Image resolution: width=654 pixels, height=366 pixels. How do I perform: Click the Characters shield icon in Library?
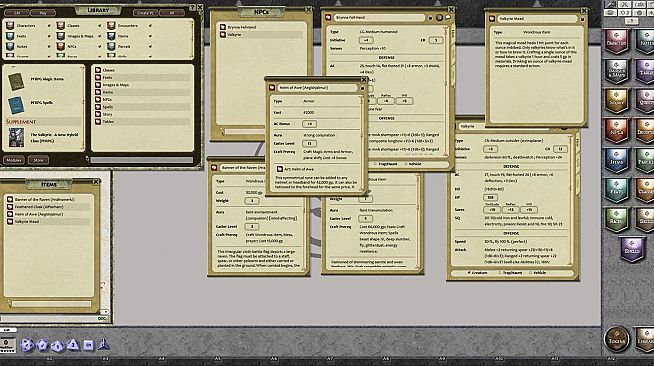click(10, 26)
